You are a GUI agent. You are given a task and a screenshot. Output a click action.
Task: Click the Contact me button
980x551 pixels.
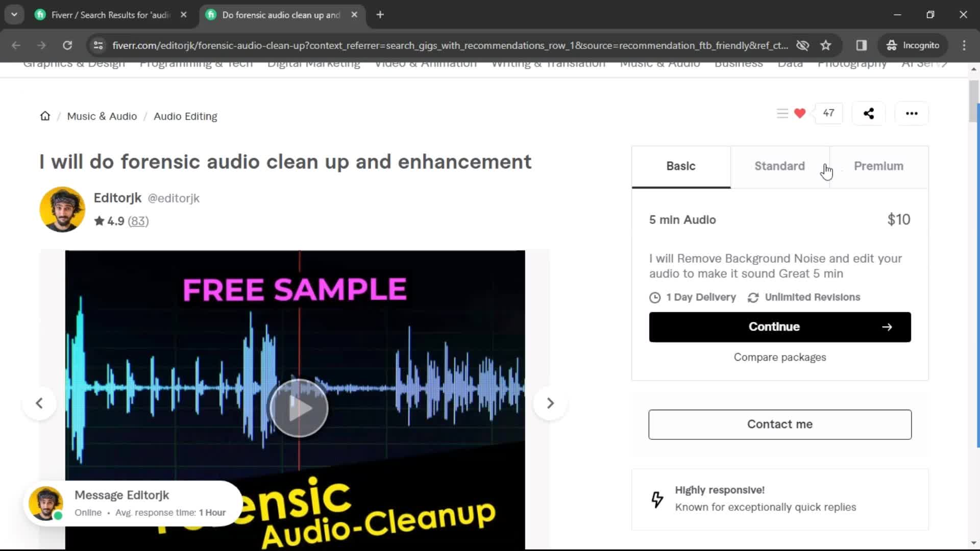click(x=780, y=424)
